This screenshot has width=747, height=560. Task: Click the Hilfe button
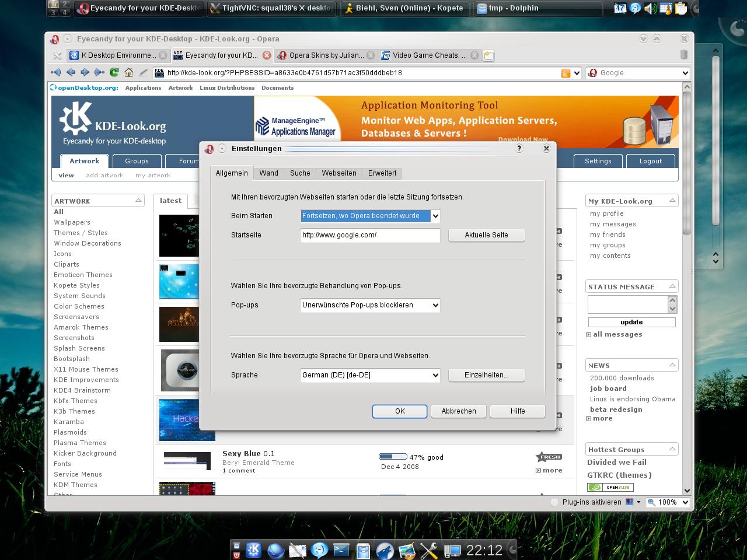[x=518, y=411]
